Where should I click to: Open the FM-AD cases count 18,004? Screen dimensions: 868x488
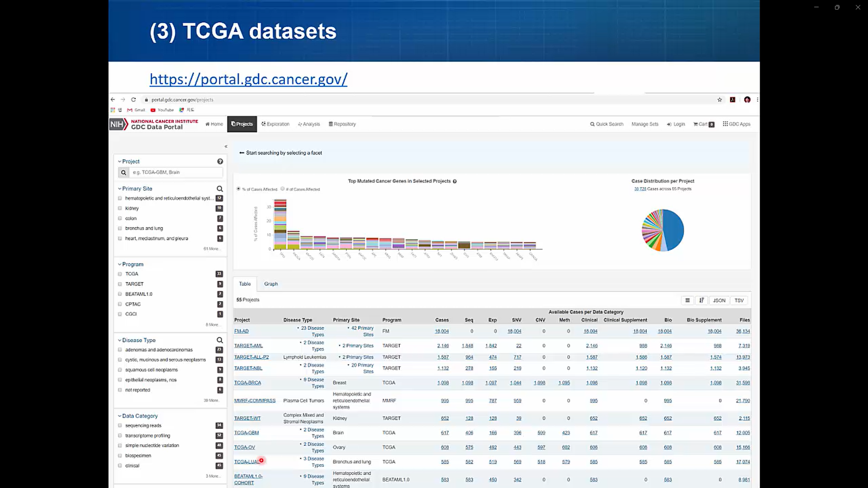[442, 332]
